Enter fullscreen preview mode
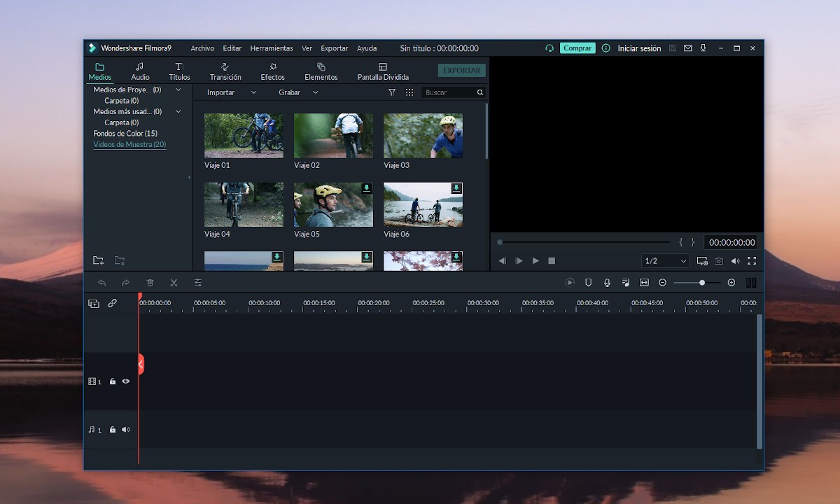Image resolution: width=840 pixels, height=504 pixels. 752,261
